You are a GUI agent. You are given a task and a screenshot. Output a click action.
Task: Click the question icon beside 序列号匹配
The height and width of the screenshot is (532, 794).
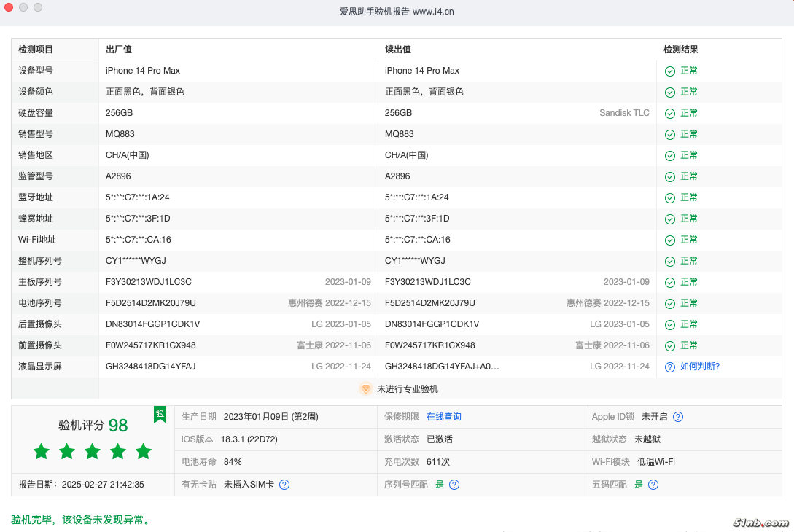[454, 485]
